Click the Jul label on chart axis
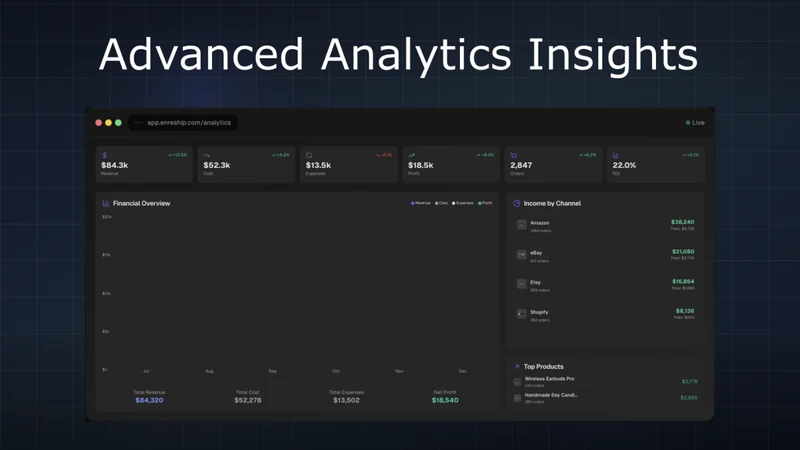800x450 pixels. [x=146, y=371]
